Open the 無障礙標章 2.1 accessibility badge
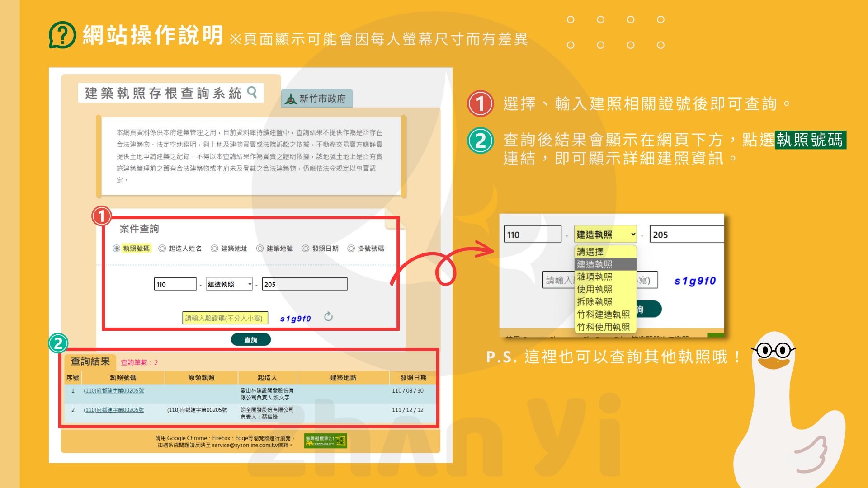The width and height of the screenshot is (868, 488). pyautogui.click(x=325, y=441)
